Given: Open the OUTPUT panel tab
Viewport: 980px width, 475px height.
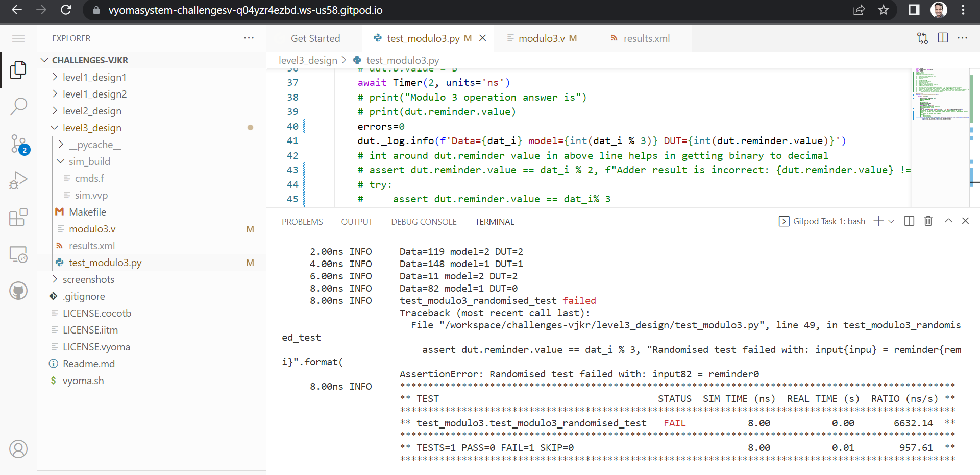Looking at the screenshot, I should [x=357, y=222].
